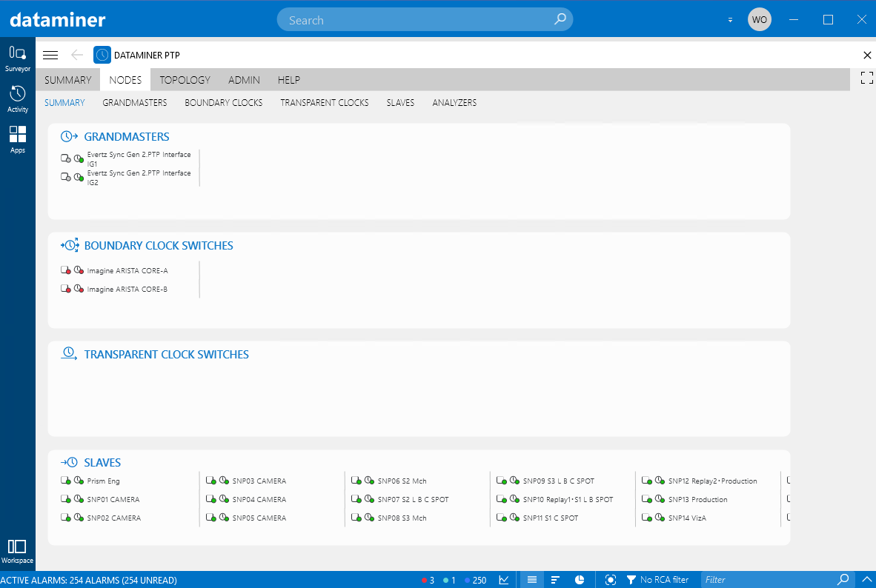Open the ANALYZERS sub-tab
The width and height of the screenshot is (876, 588).
454,102
